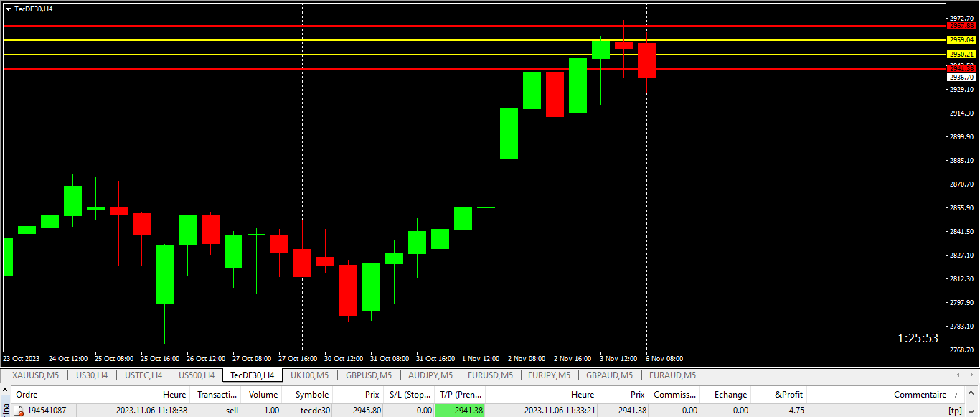Image resolution: width=980 pixels, height=417 pixels.
Task: Click the 30 Oct 12:00 time label
Action: 344,358
